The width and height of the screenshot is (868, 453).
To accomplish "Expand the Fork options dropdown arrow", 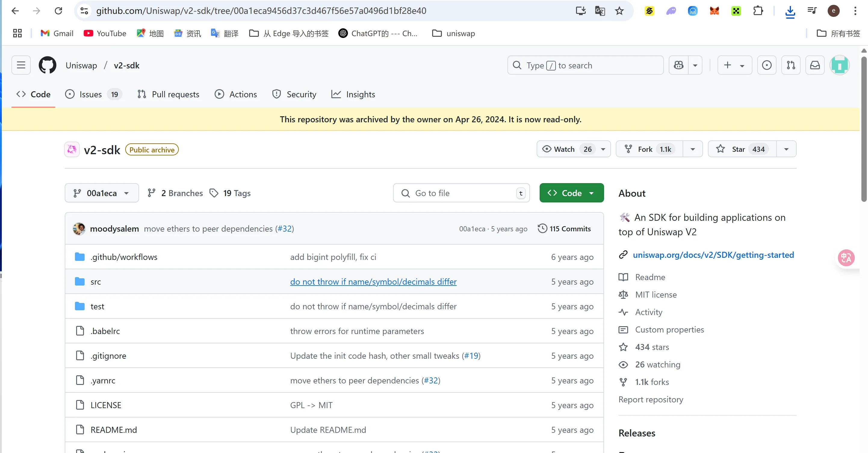I will 693,149.
